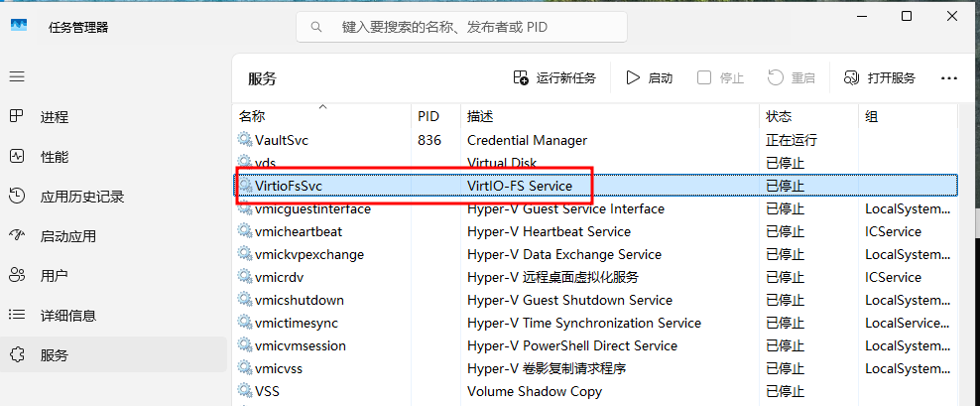The image size is (980, 406).
Task: Click the 重启 (Restart) toolbar button
Action: (x=792, y=77)
